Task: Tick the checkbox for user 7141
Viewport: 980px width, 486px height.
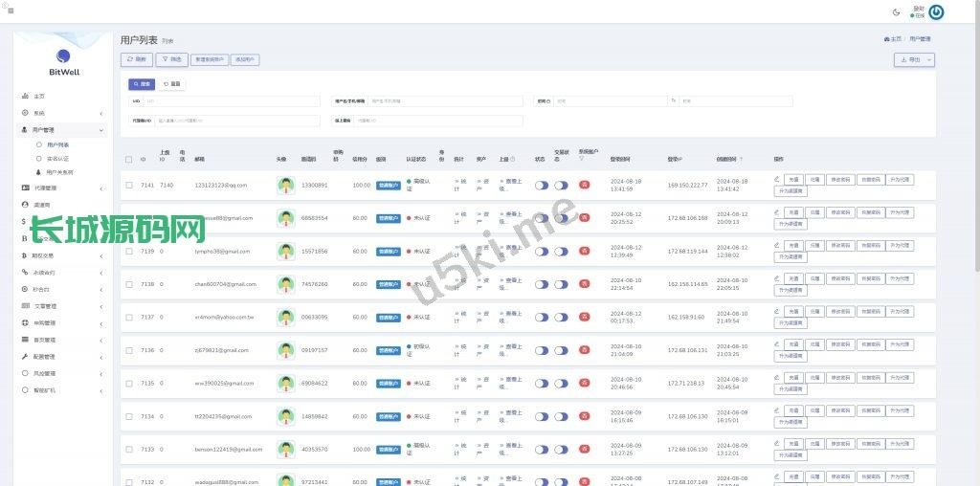Action: 129,186
